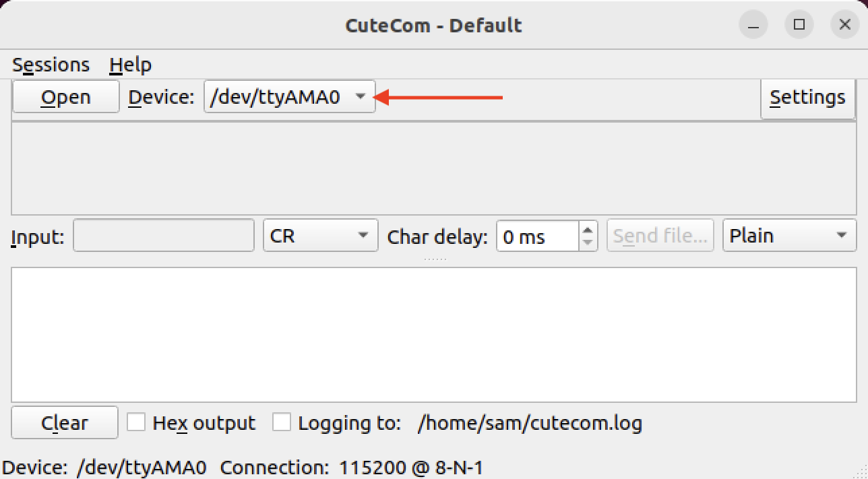Open the Help menu

[x=131, y=65]
